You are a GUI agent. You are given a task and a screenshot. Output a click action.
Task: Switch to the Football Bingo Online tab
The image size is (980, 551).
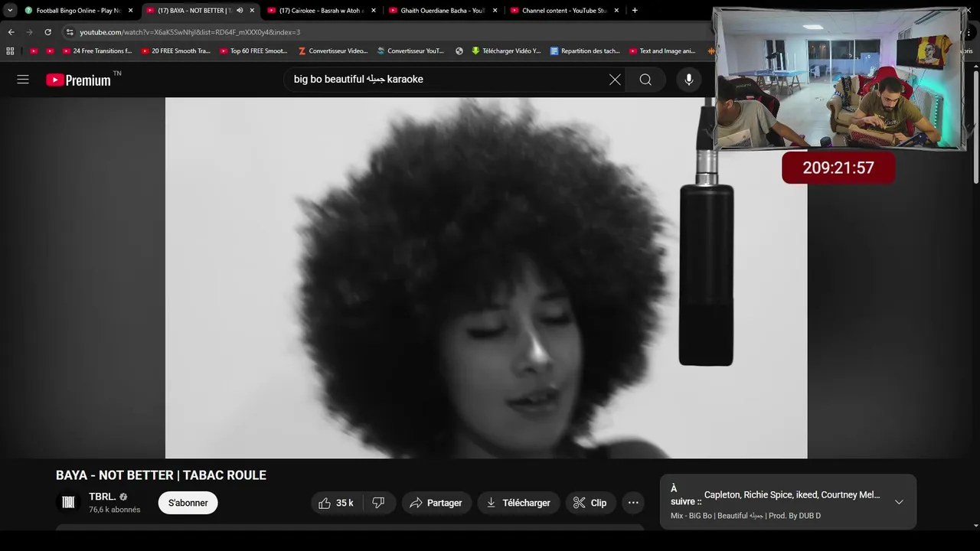click(x=79, y=11)
